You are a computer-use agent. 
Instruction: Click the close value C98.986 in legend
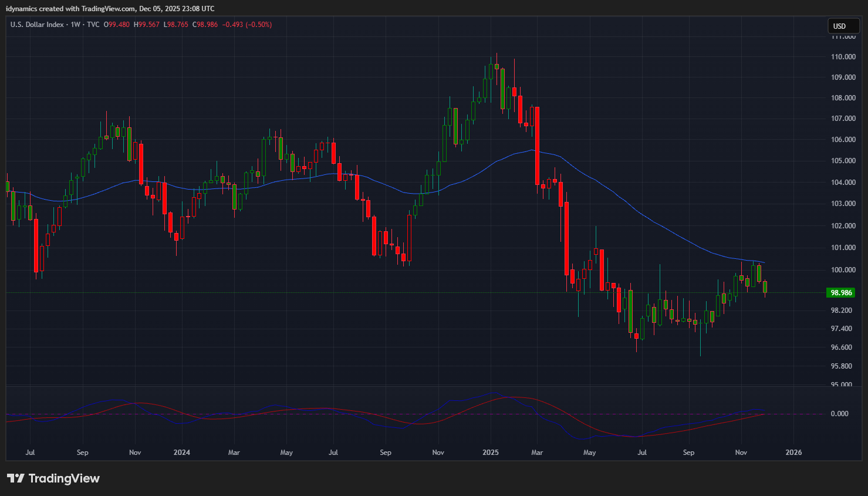click(x=205, y=25)
